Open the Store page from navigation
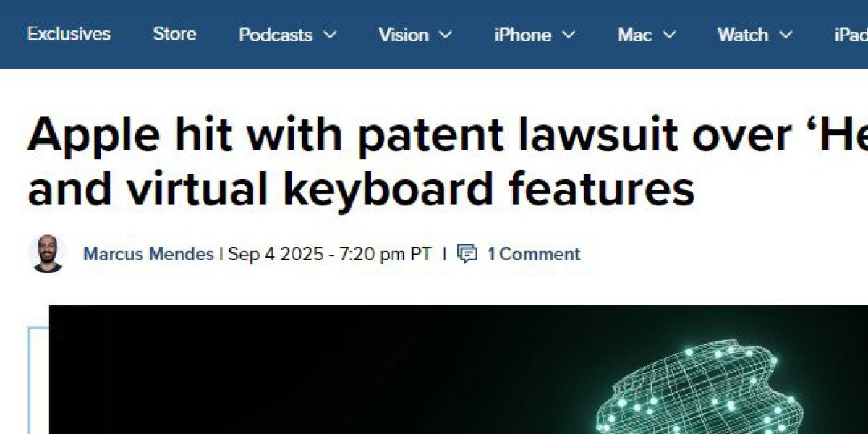868x434 pixels. click(x=174, y=34)
